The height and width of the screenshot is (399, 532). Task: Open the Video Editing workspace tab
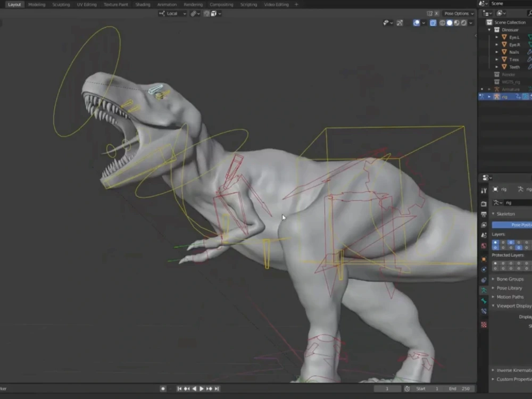(x=277, y=4)
